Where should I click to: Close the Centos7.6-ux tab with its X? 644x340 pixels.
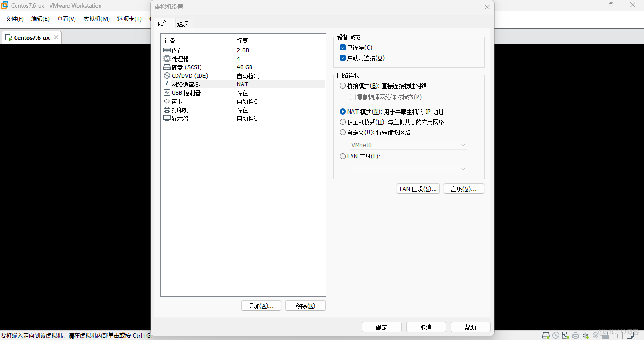[56, 38]
